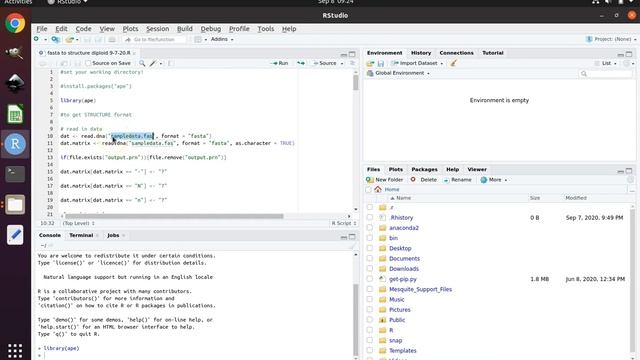
Task: Open the Addins dropdown
Action: (x=222, y=39)
